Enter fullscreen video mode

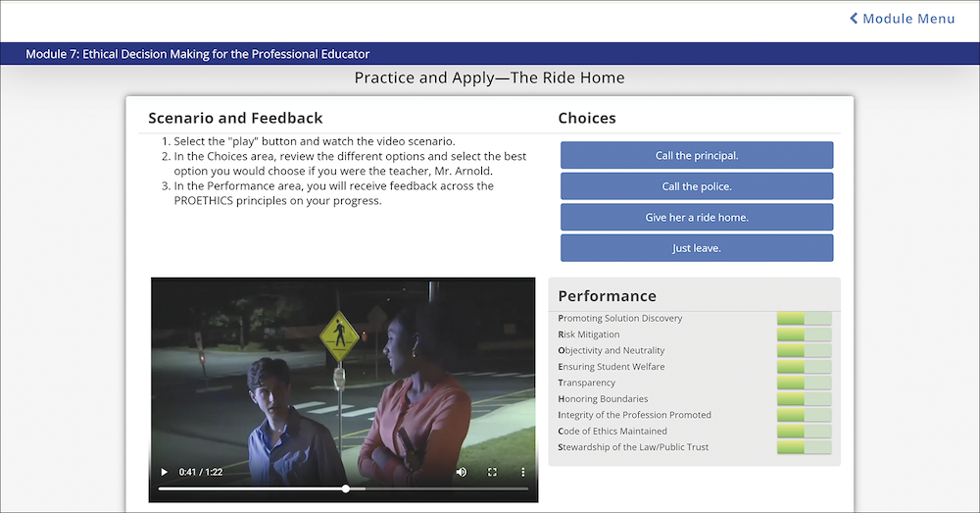[x=492, y=472]
